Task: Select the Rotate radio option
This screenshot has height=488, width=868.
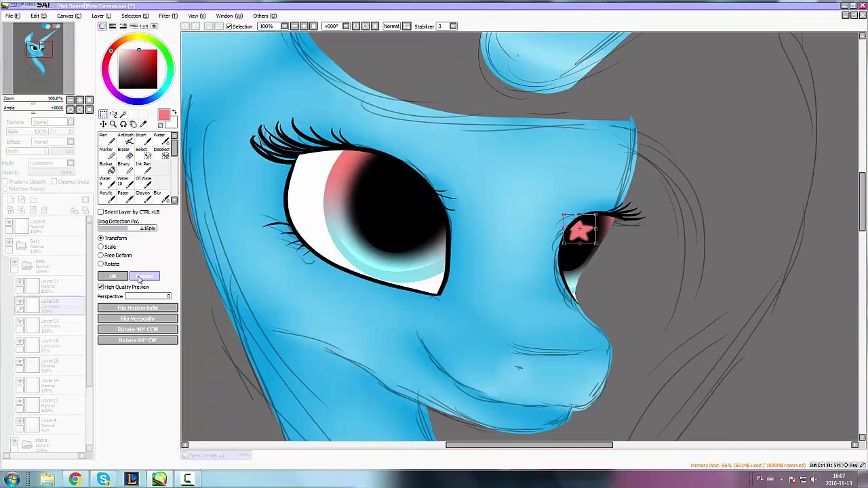Action: [x=101, y=264]
